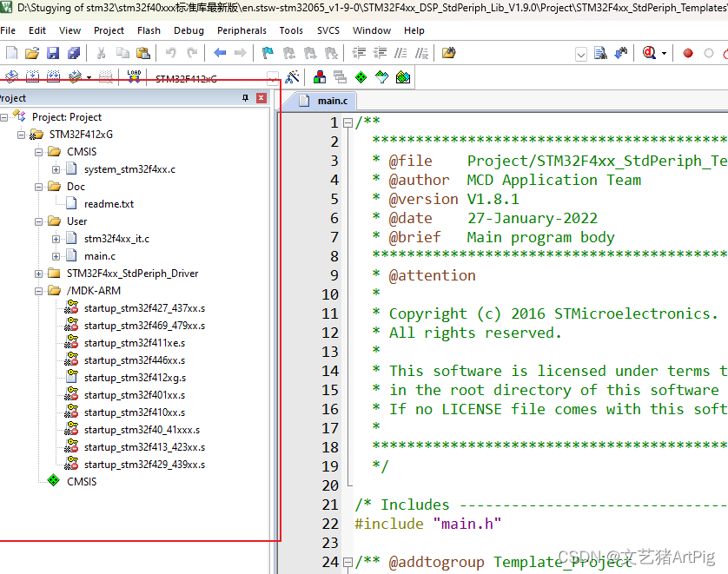Screen dimensions: 728x574
Task: Select startup_stm32f427_437xx.s in the tree
Action: pyautogui.click(x=144, y=308)
